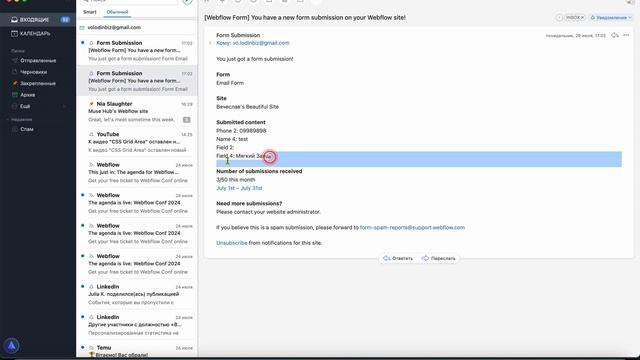640x360 pixels.
Task: Toggle unread dot on LinkedIn Julia K. email
Action: [x=82, y=286]
